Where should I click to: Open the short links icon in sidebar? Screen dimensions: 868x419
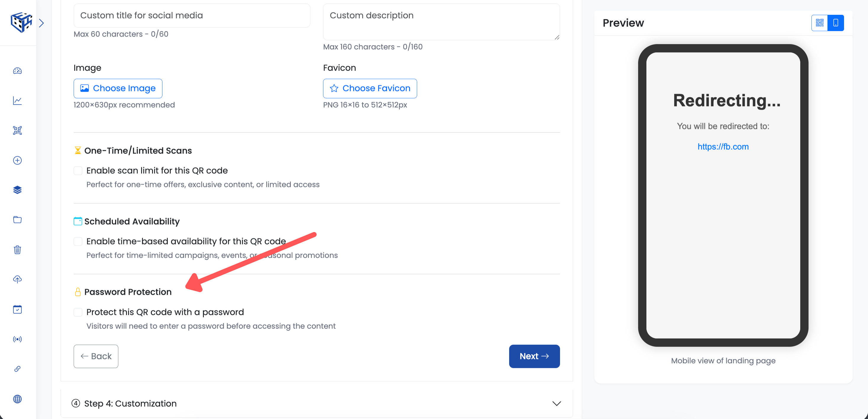coord(17,368)
